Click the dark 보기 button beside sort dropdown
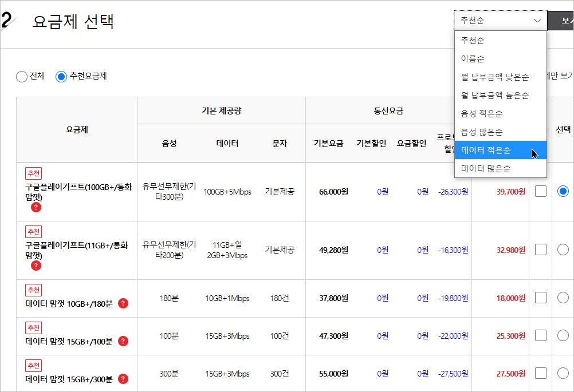The image size is (574, 392). 561,21
